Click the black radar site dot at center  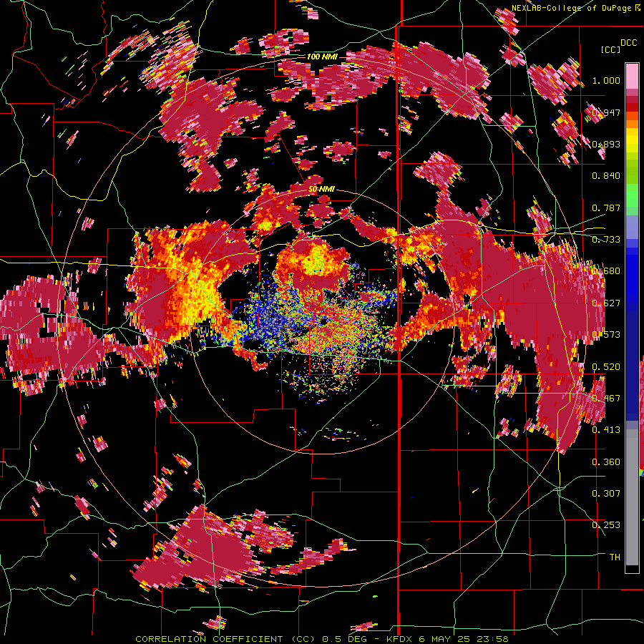(x=323, y=321)
